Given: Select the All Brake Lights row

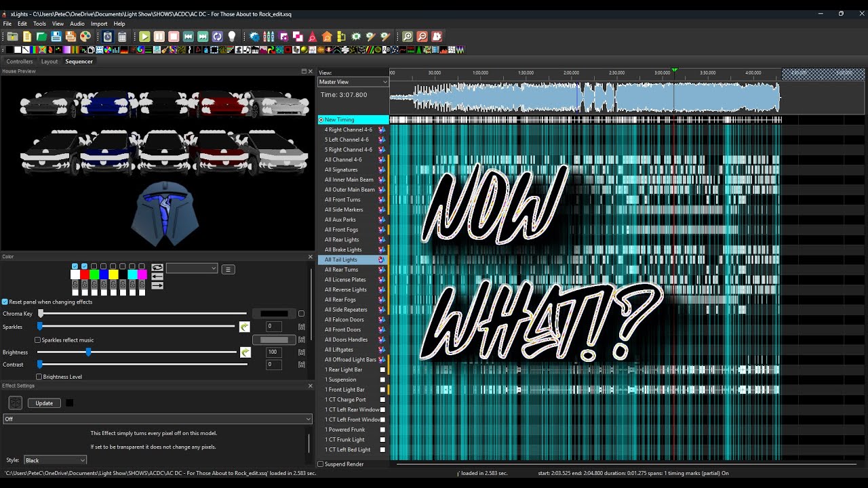Looking at the screenshot, I should pos(352,249).
